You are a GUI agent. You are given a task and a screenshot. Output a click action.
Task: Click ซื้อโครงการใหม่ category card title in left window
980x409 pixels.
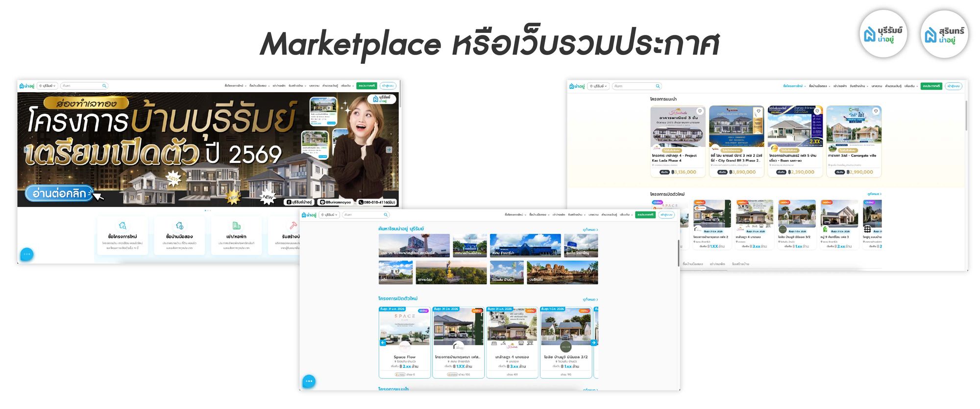point(122,236)
